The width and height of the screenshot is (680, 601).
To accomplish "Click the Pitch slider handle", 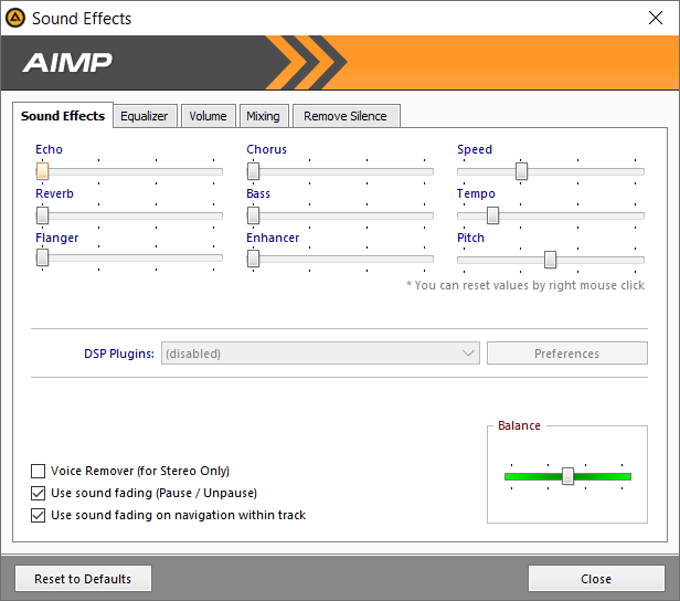I will pos(550,259).
